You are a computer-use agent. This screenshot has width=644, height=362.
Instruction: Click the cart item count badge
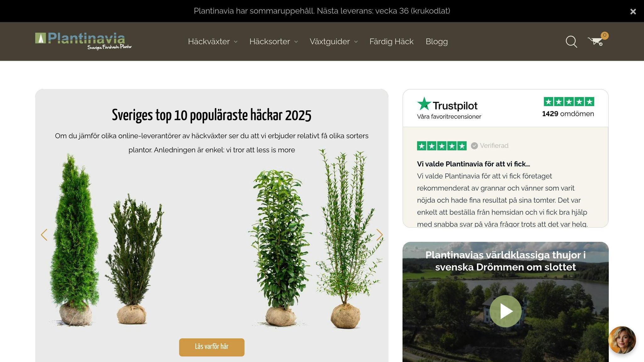(x=604, y=35)
